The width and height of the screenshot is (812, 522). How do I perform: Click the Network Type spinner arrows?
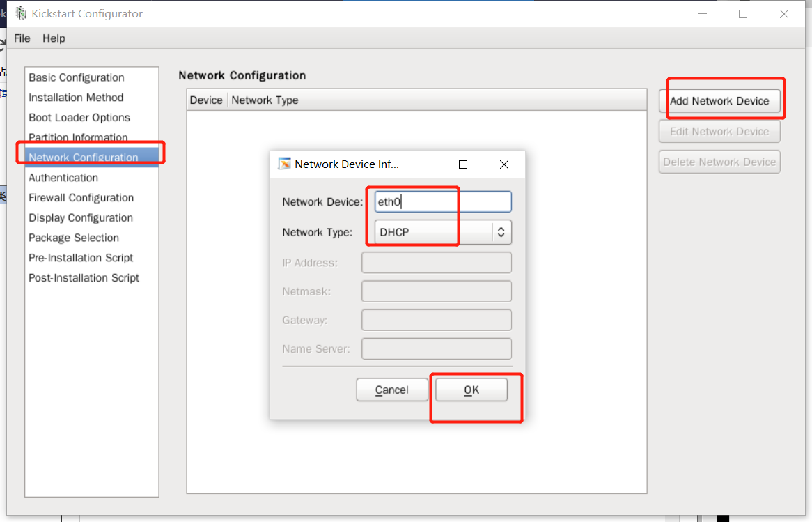[501, 232]
